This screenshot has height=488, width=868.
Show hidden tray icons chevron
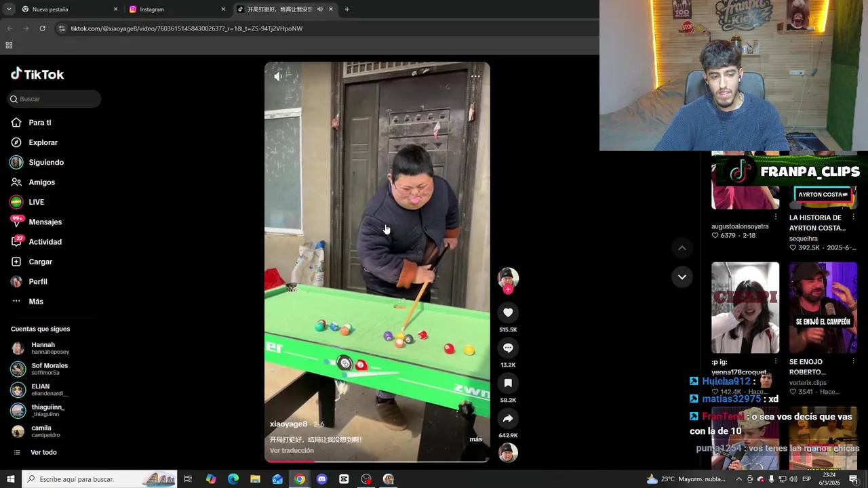click(x=739, y=479)
